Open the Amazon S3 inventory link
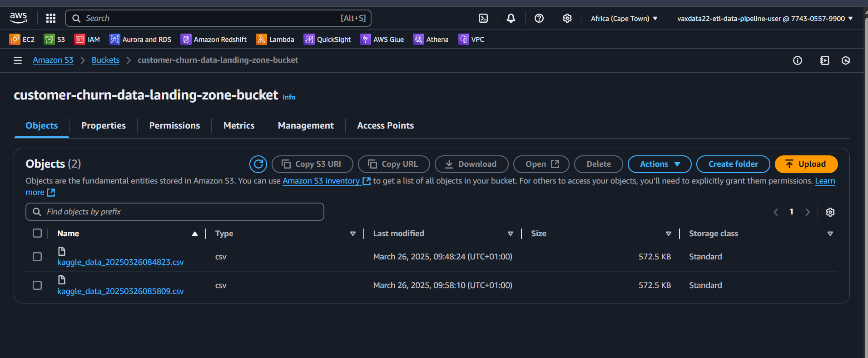 [327, 181]
